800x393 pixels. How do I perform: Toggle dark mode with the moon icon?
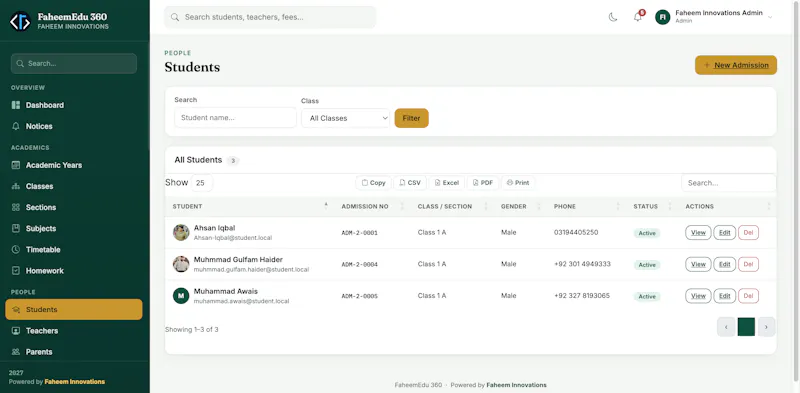(x=613, y=17)
